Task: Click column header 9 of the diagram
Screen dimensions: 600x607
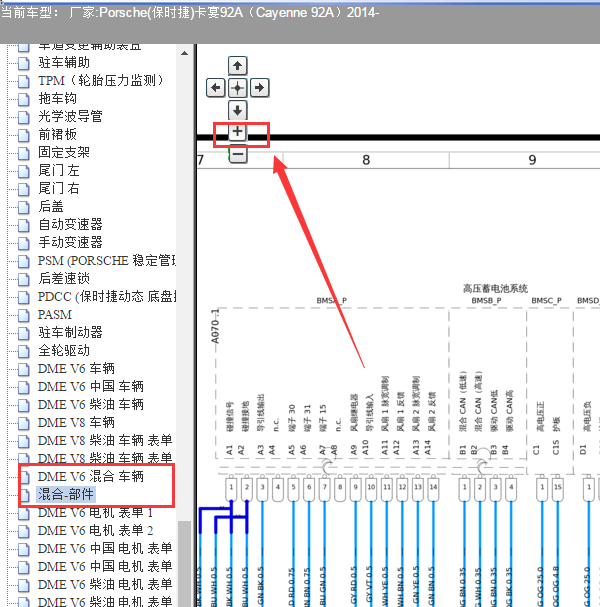Action: 532,160
